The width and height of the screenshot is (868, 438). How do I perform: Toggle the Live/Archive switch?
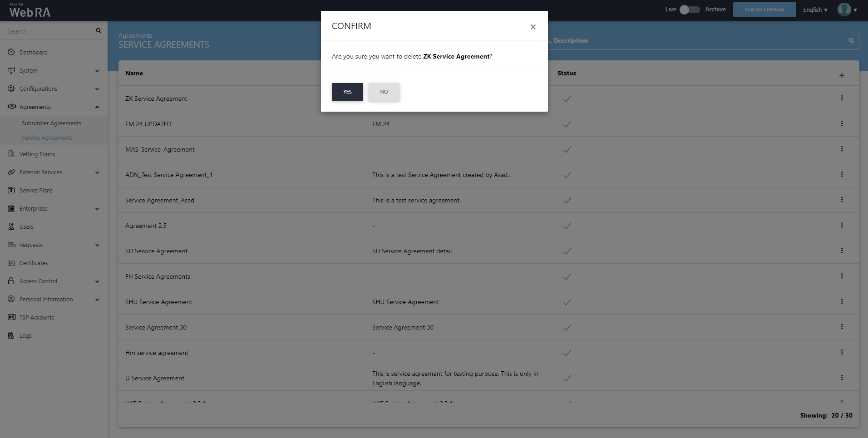pyautogui.click(x=690, y=10)
